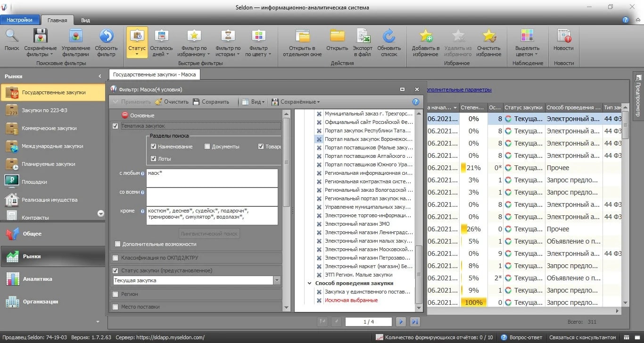Screen dimensions: 644x343
Task: Uncheck the Лоты checkbox
Action: point(154,159)
